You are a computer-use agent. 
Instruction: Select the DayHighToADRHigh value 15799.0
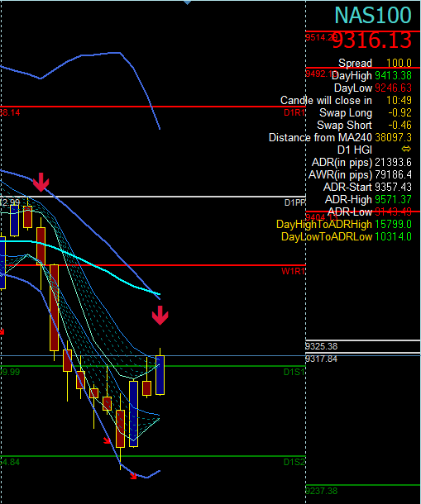[394, 225]
